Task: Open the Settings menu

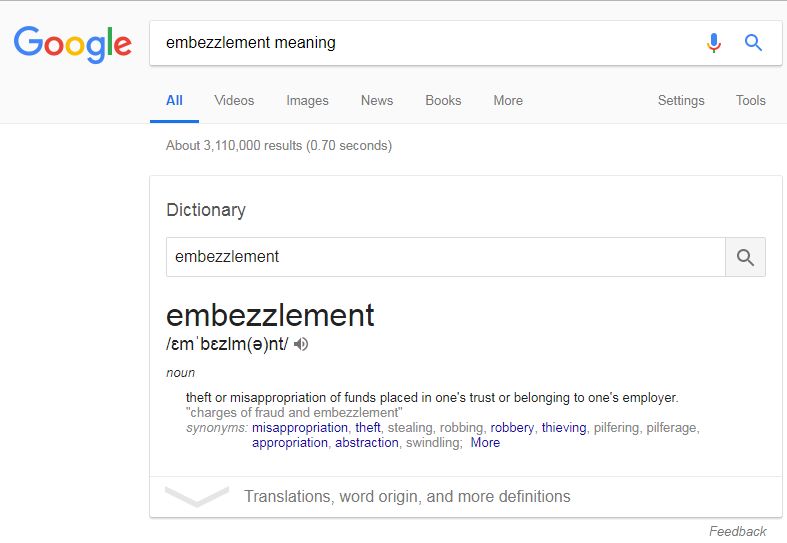Action: [681, 100]
